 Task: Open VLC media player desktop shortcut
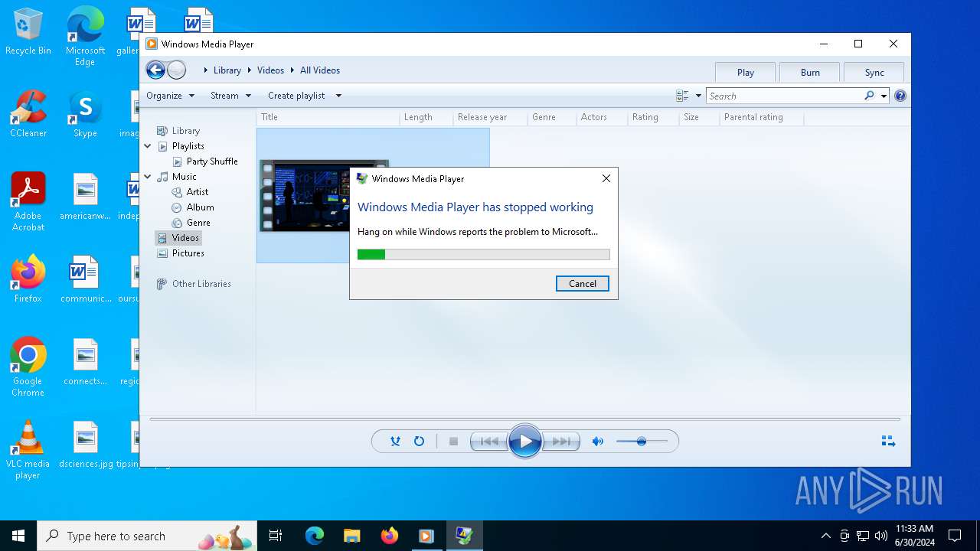pyautogui.click(x=28, y=450)
